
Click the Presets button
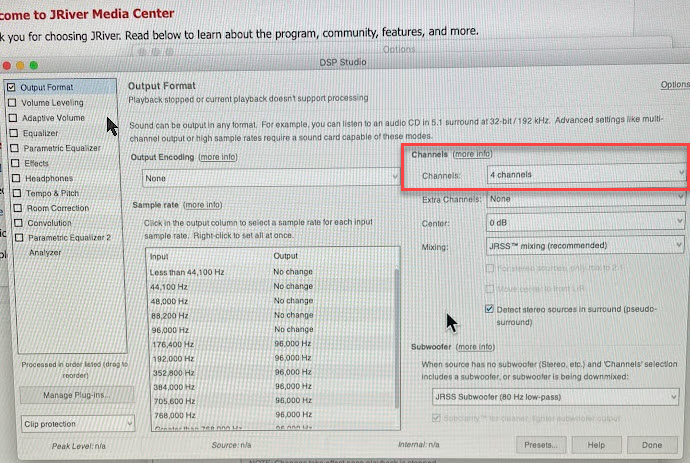pos(541,445)
